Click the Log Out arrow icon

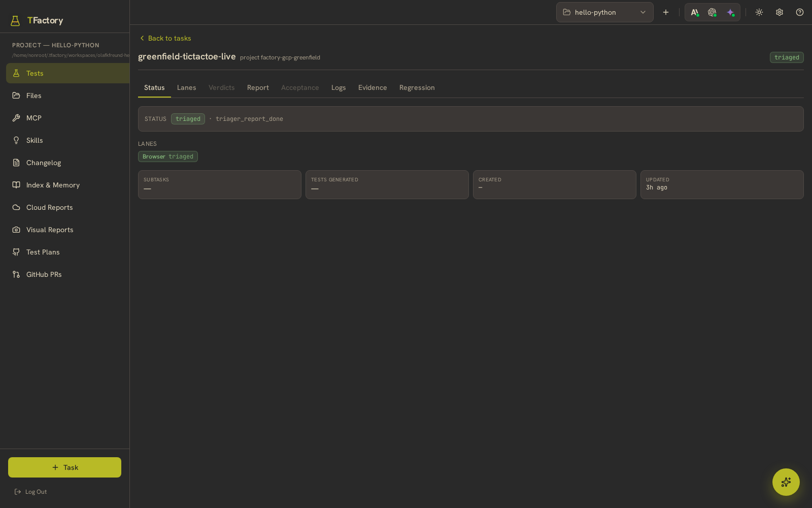(18, 492)
